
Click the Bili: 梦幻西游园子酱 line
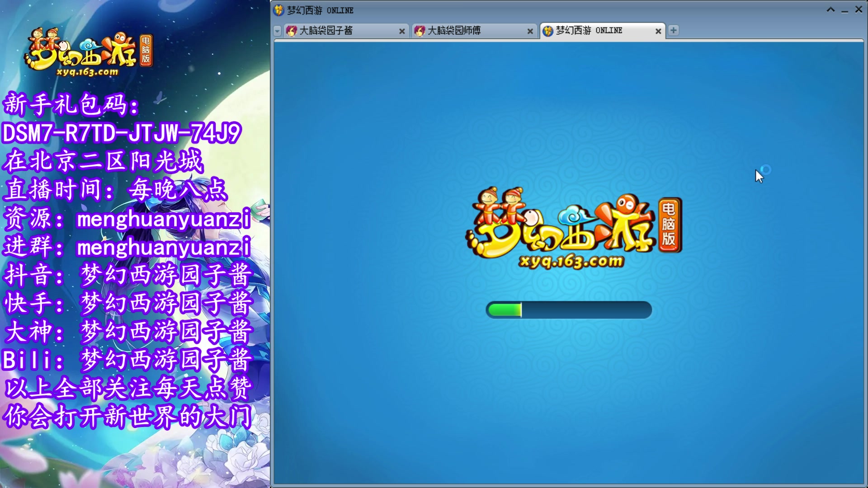[127, 360]
